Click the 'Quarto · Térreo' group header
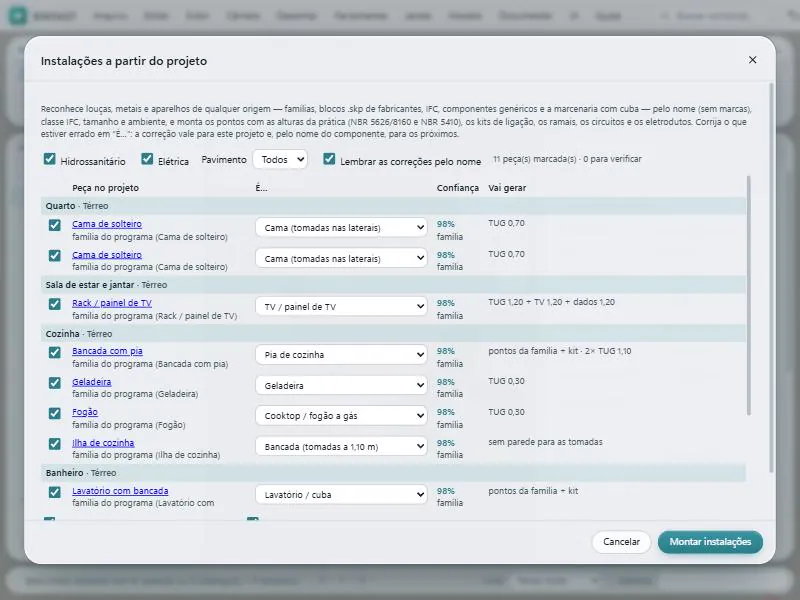800x600 pixels. coord(393,206)
